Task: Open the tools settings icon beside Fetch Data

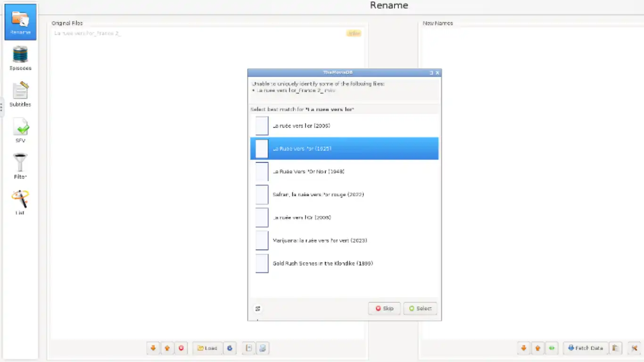Action: 635,348
